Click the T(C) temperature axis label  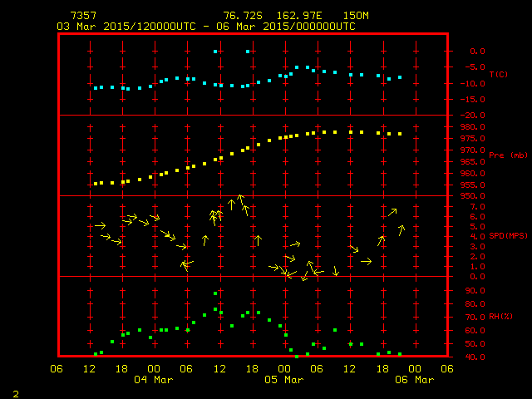point(498,75)
